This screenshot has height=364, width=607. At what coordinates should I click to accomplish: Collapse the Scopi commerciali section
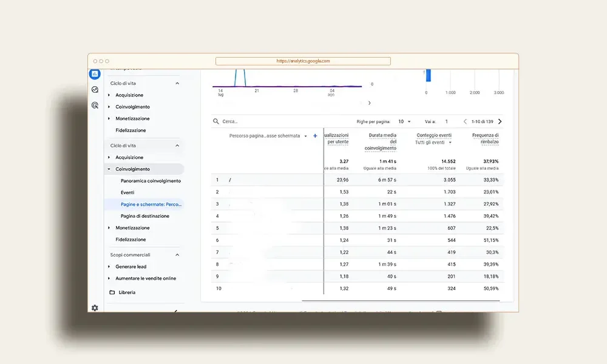coord(177,255)
